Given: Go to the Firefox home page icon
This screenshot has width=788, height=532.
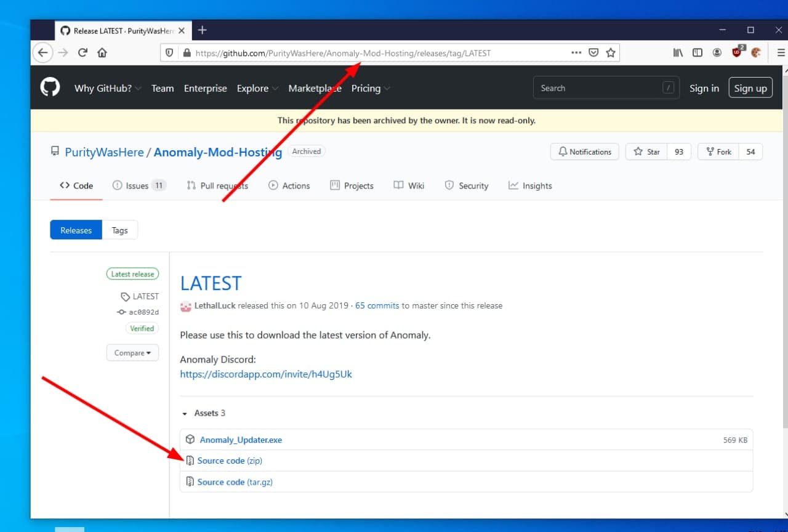Looking at the screenshot, I should [x=102, y=53].
